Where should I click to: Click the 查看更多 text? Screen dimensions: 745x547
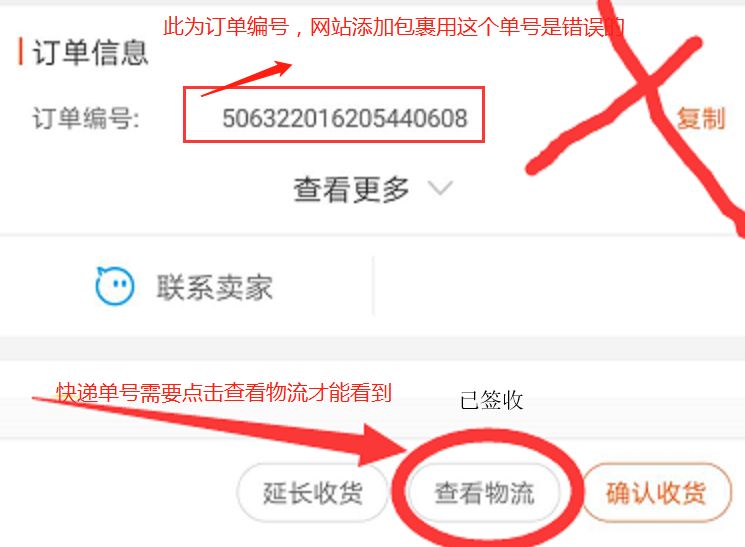(x=351, y=189)
